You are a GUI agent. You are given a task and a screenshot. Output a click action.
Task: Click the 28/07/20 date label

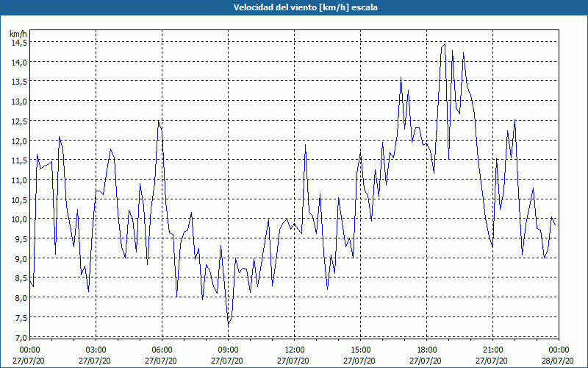(558, 361)
